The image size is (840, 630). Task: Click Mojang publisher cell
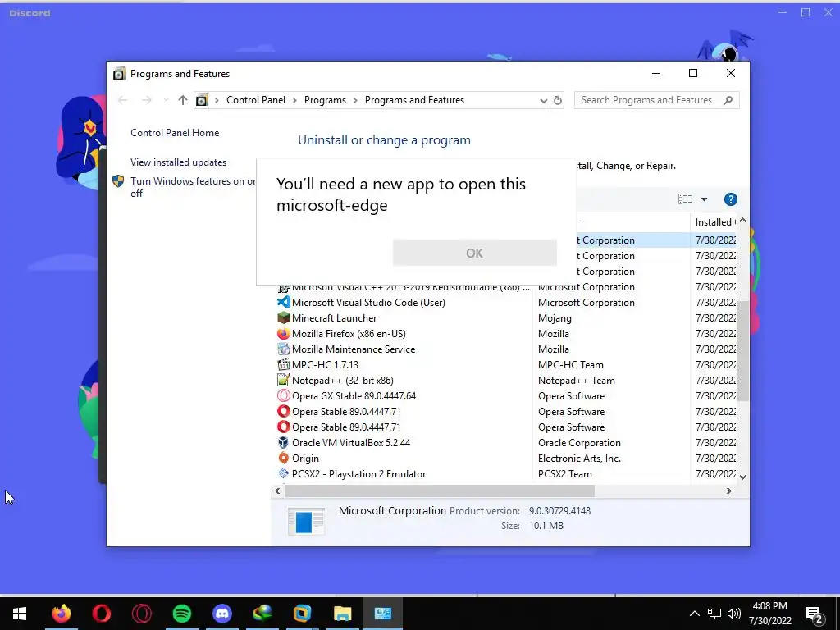point(555,318)
